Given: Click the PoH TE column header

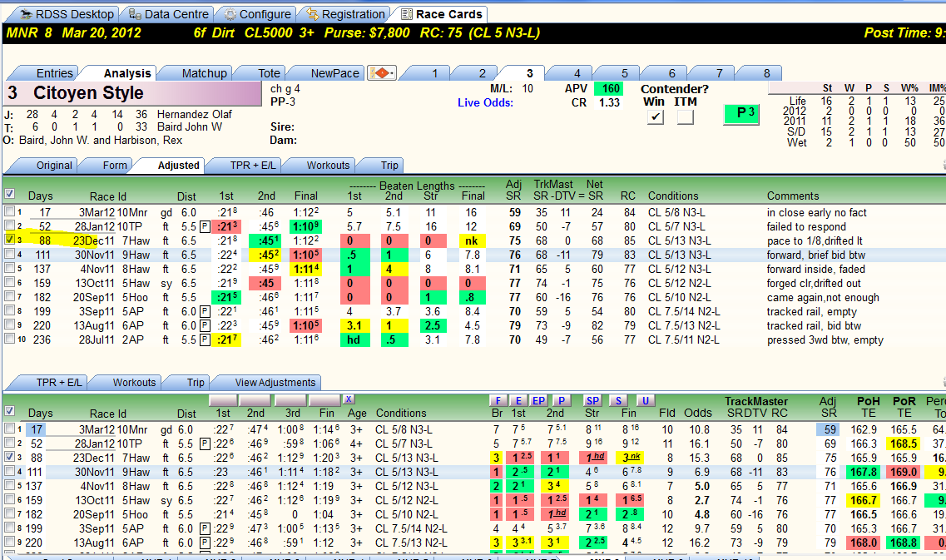Looking at the screenshot, I should pyautogui.click(x=868, y=408).
